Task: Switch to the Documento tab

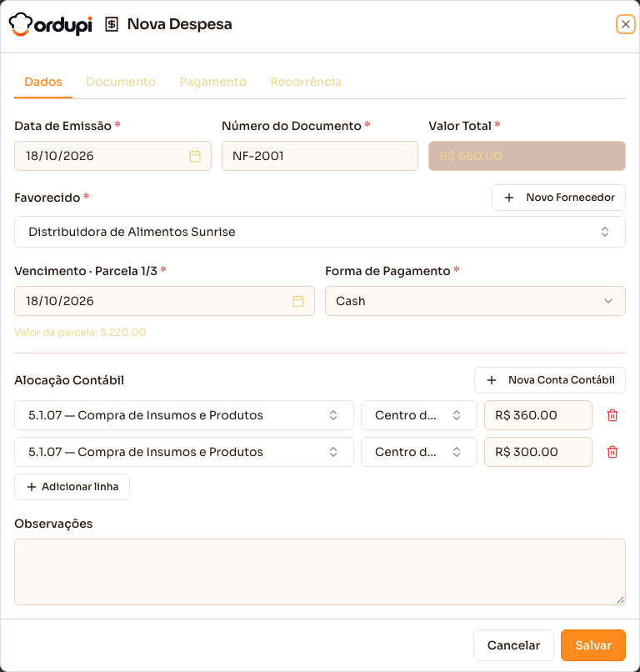Action: coord(121,82)
